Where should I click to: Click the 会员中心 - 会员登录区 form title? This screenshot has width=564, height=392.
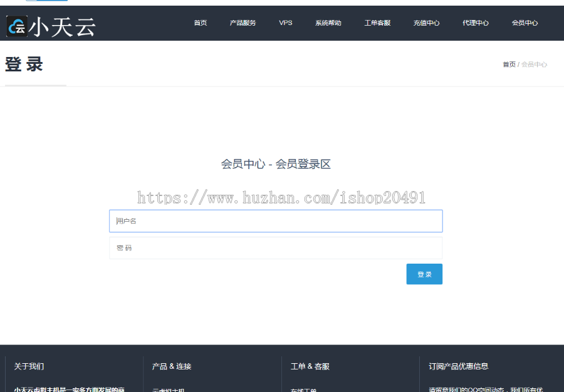[x=276, y=164]
